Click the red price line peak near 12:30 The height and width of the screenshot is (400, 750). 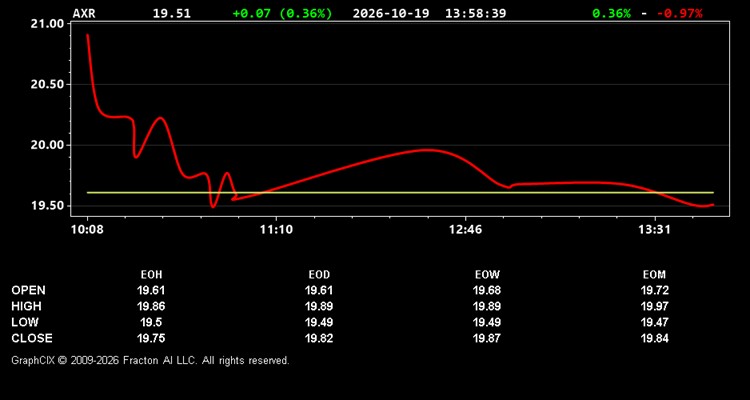pos(427,150)
